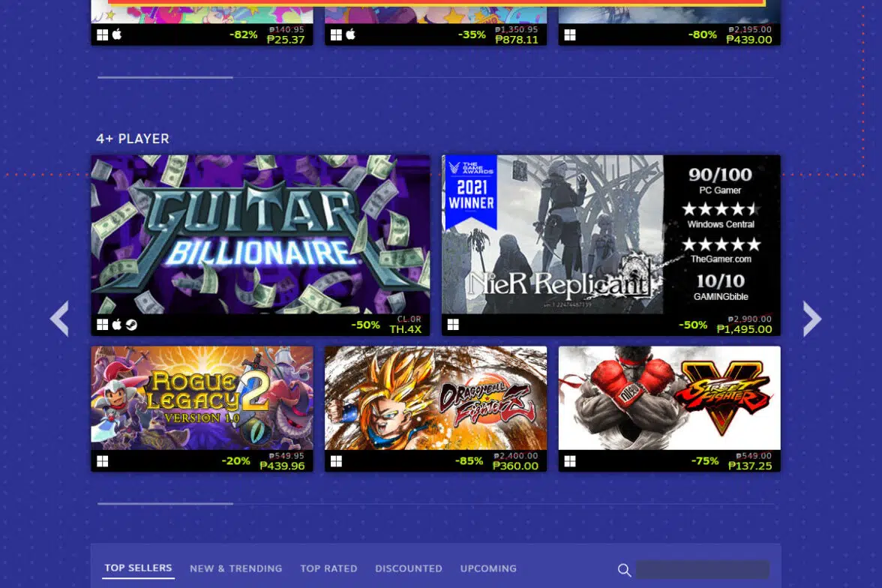Focus the search input field
Screen dimensions: 882x588
[703, 569]
